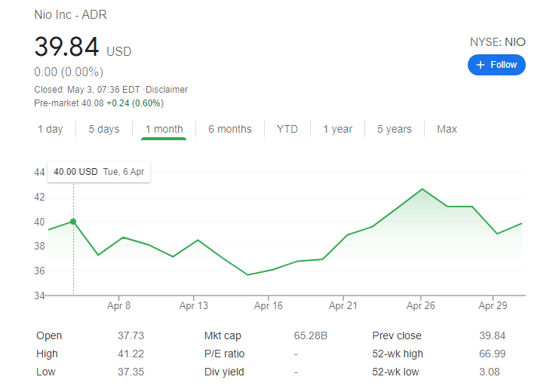Click the Low value 37.35
This screenshot has width=556, height=392.
tap(131, 372)
